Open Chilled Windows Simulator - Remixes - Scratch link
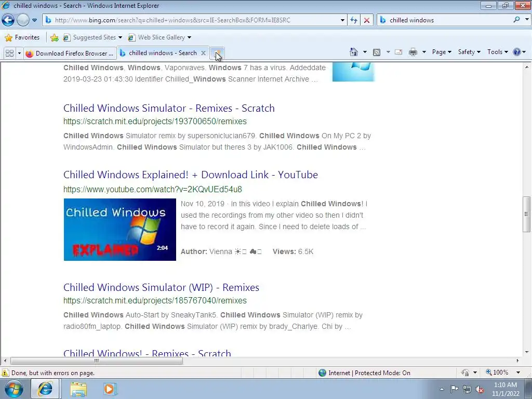This screenshot has height=399, width=532. click(x=169, y=108)
